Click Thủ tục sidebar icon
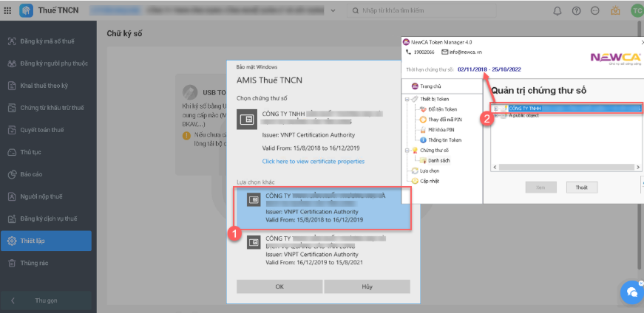644x313 pixels. [x=12, y=152]
